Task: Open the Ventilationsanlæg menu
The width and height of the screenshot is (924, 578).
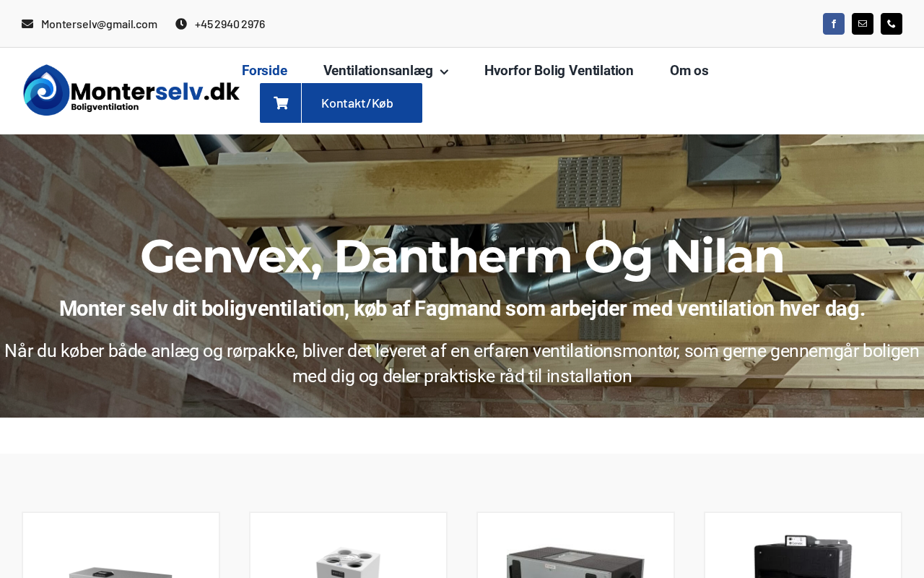Action: pyautogui.click(x=378, y=70)
